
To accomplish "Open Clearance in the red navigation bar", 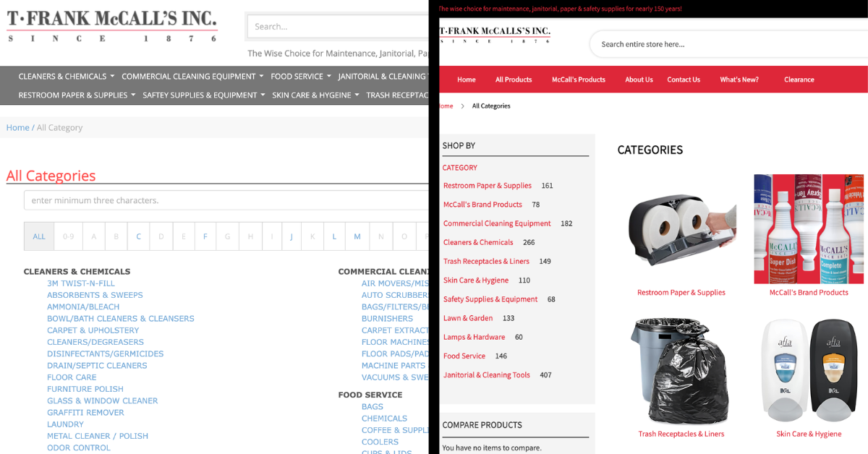I will 799,80.
